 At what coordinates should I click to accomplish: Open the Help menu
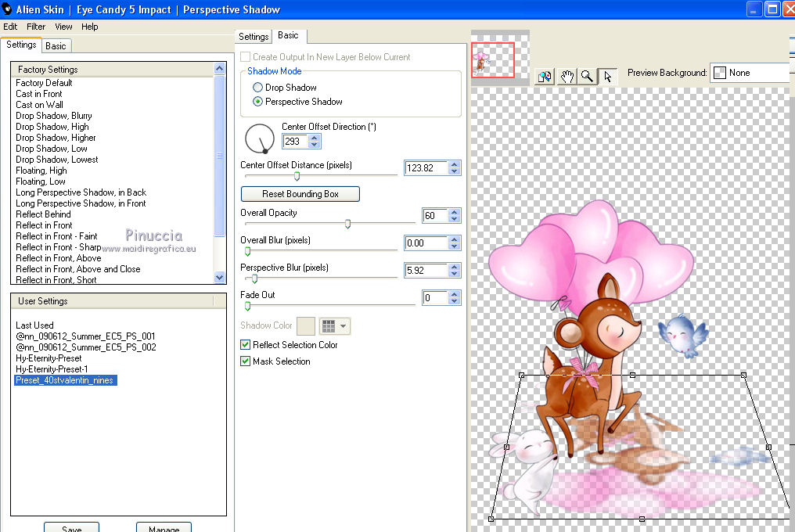pos(90,27)
